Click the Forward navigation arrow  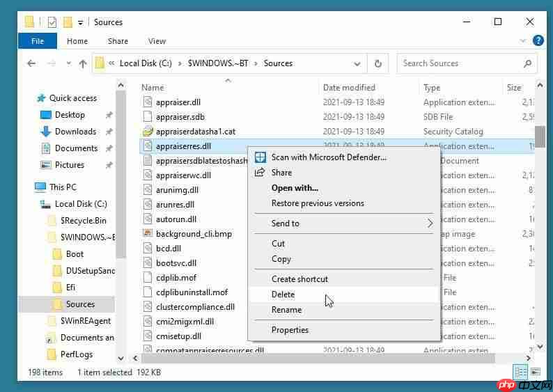click(52, 63)
